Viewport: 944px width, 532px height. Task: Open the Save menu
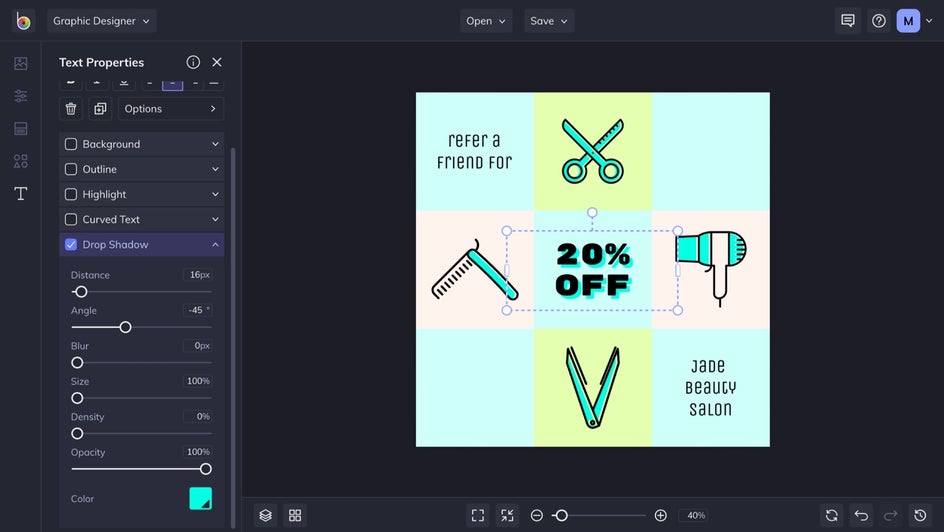point(548,21)
